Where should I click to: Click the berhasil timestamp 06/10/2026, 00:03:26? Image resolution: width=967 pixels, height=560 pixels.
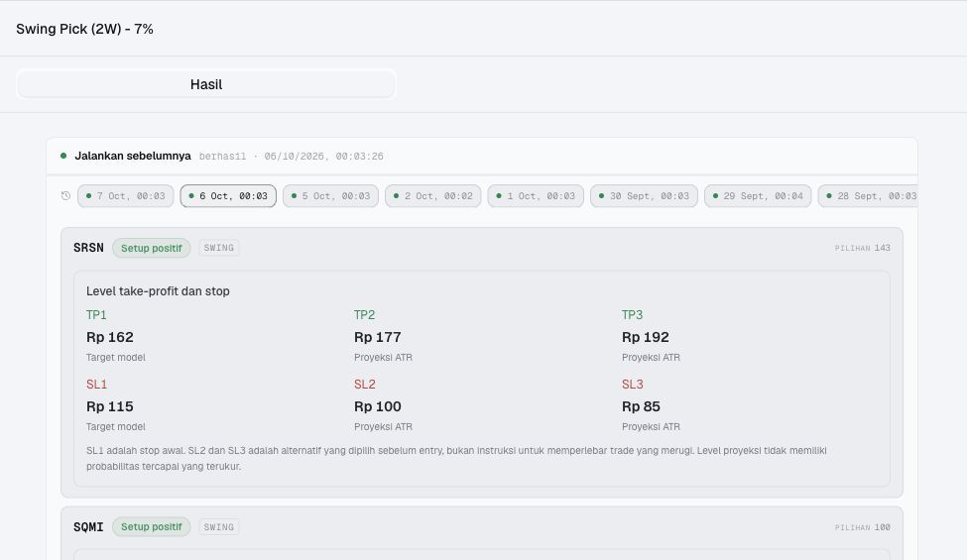[323, 157]
